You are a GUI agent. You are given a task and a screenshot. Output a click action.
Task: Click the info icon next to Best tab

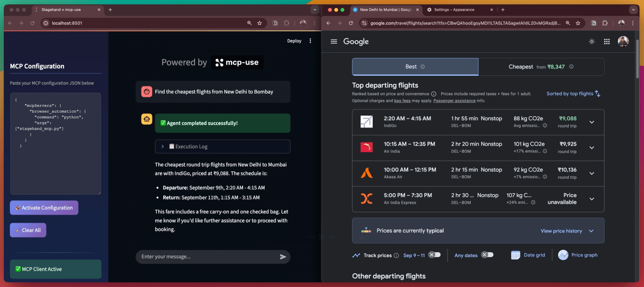point(423,67)
